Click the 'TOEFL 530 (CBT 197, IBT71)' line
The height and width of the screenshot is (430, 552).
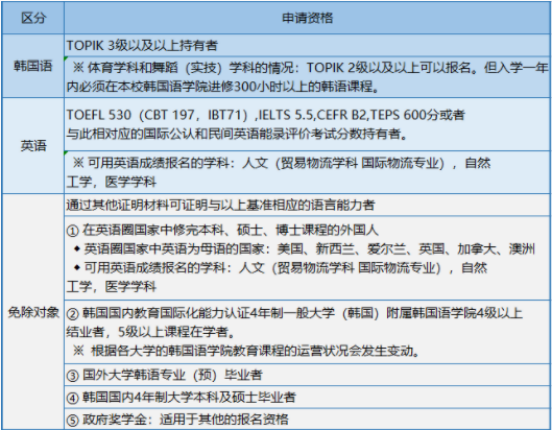pyautogui.click(x=266, y=115)
